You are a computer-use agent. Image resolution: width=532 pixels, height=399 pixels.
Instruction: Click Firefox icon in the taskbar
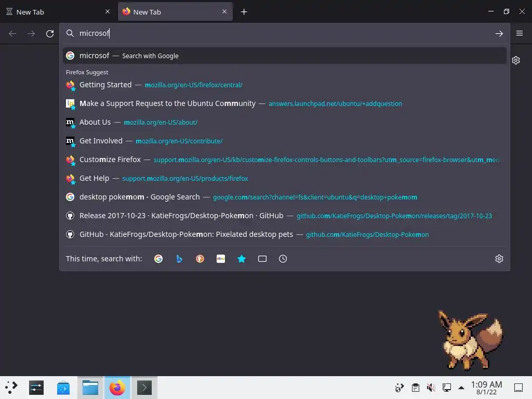[x=117, y=388]
